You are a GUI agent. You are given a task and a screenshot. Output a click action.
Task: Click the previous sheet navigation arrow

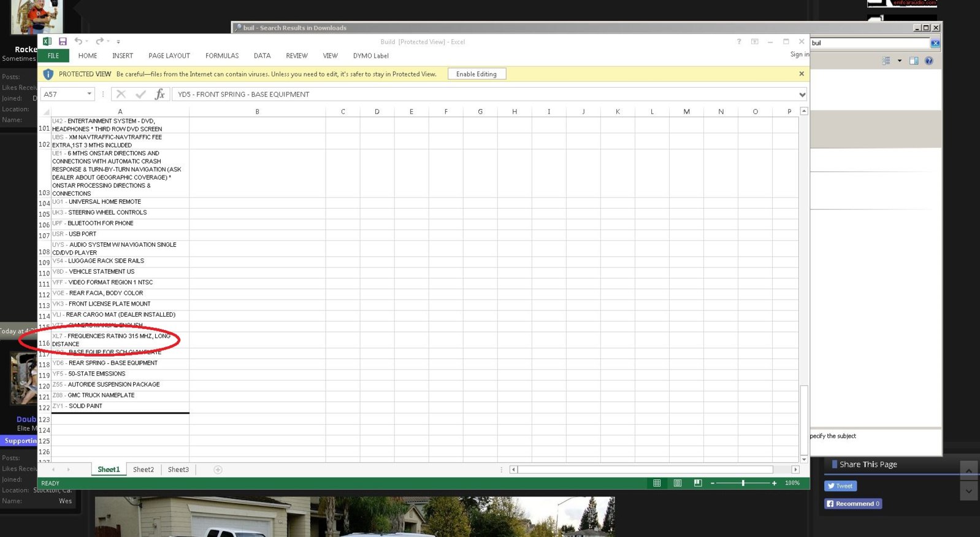(x=53, y=469)
